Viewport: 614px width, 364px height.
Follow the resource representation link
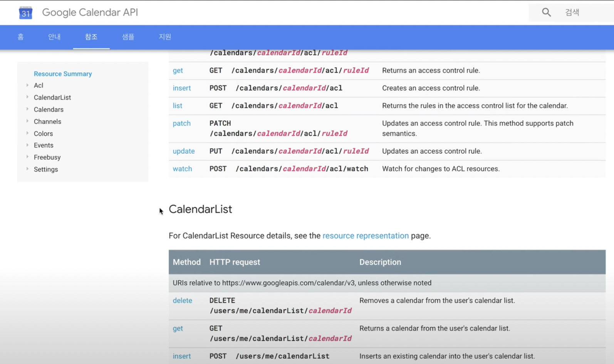[x=366, y=236]
